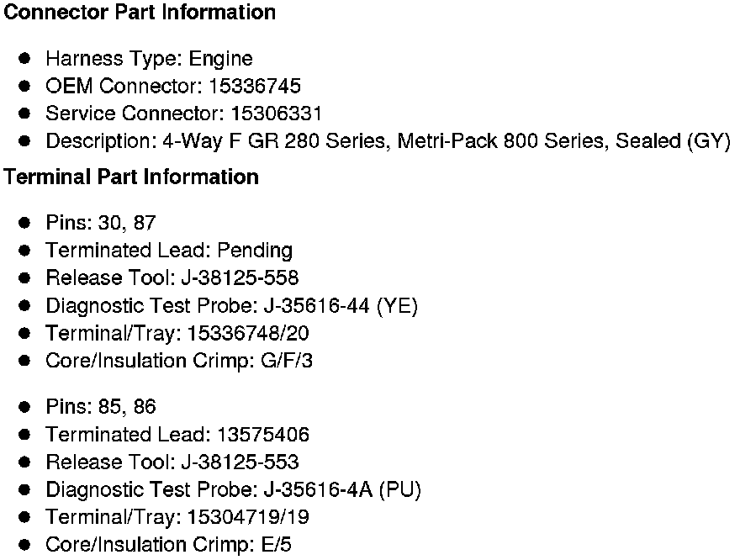Click Core/Insulation Crimp E/5 line
Screen dimensions: 740x560
[168, 545]
